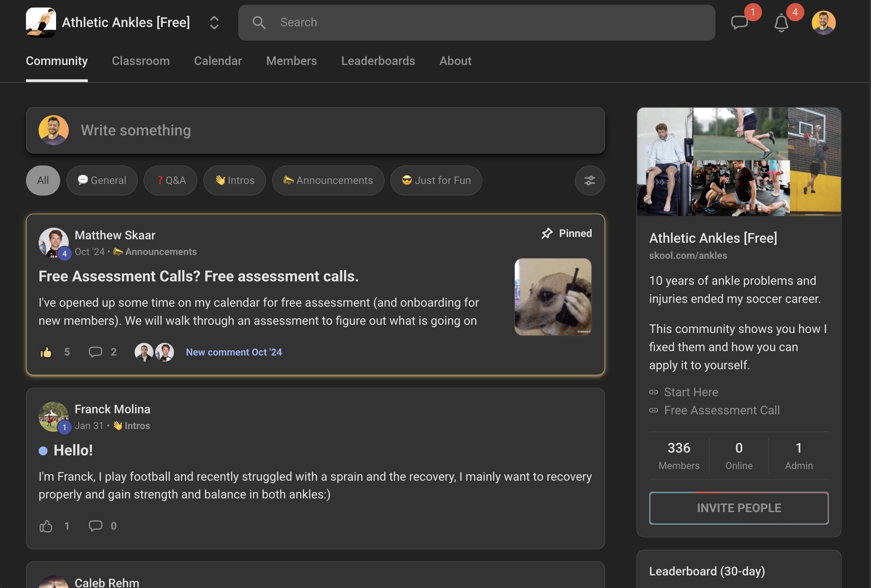Open the dog-on-phone post thumbnail
This screenshot has width=871, height=588.
click(553, 297)
